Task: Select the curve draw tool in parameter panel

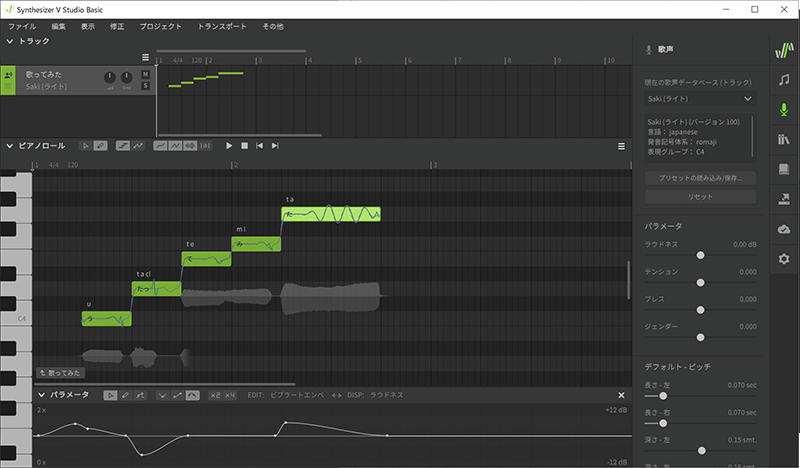Action: (x=140, y=396)
